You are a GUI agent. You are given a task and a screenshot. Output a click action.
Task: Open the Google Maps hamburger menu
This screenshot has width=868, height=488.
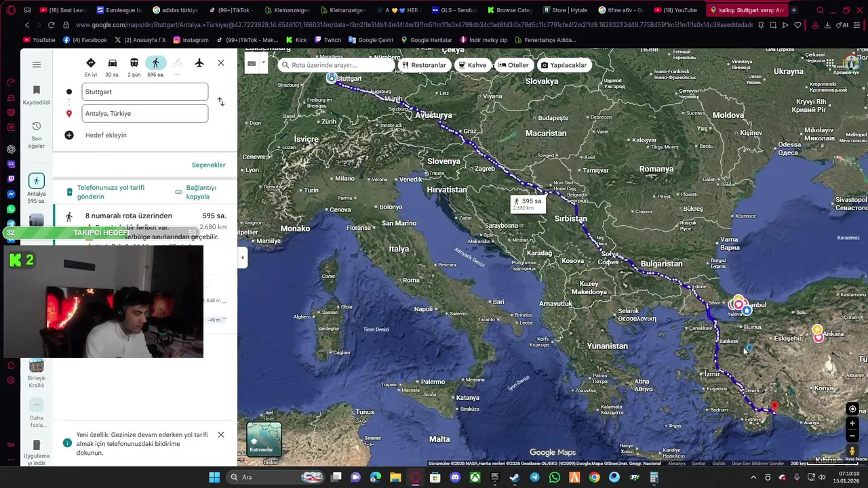pyautogui.click(x=37, y=64)
